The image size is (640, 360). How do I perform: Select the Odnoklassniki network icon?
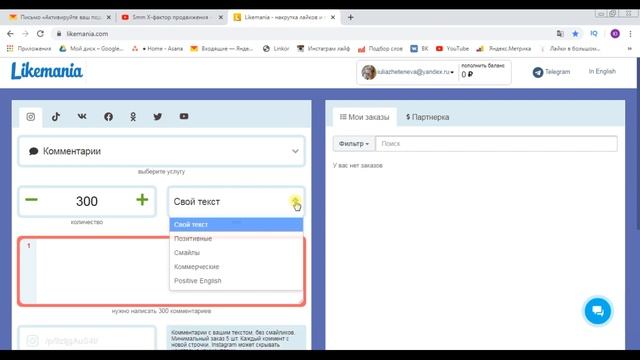pyautogui.click(x=133, y=117)
